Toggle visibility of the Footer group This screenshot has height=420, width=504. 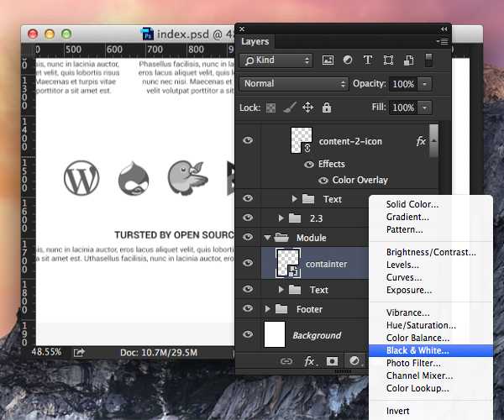(248, 308)
